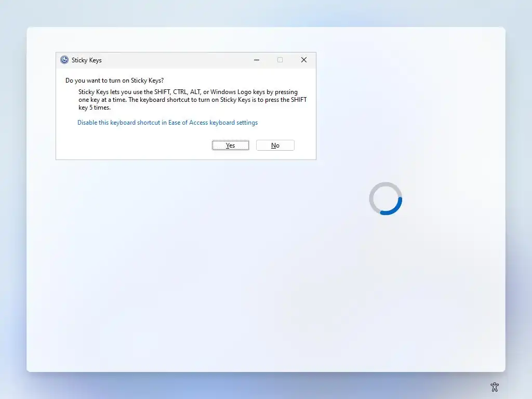Decline Sticky Keys with the No button

(x=275, y=145)
